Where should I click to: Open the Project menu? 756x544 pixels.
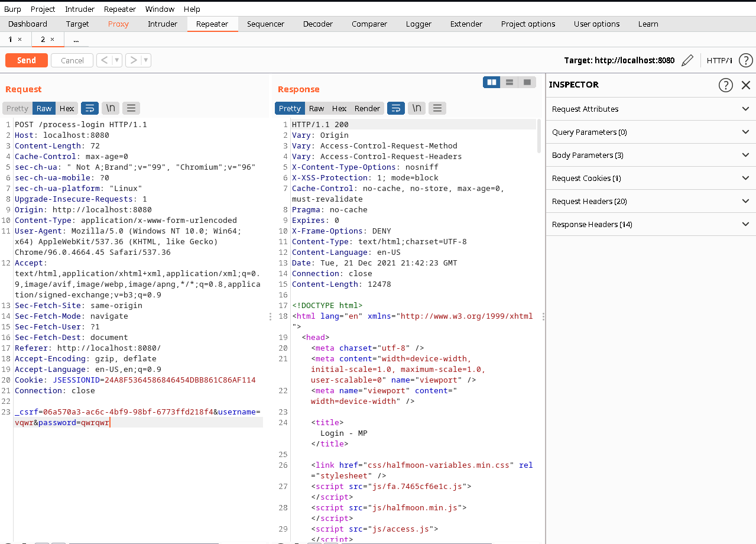pos(43,9)
